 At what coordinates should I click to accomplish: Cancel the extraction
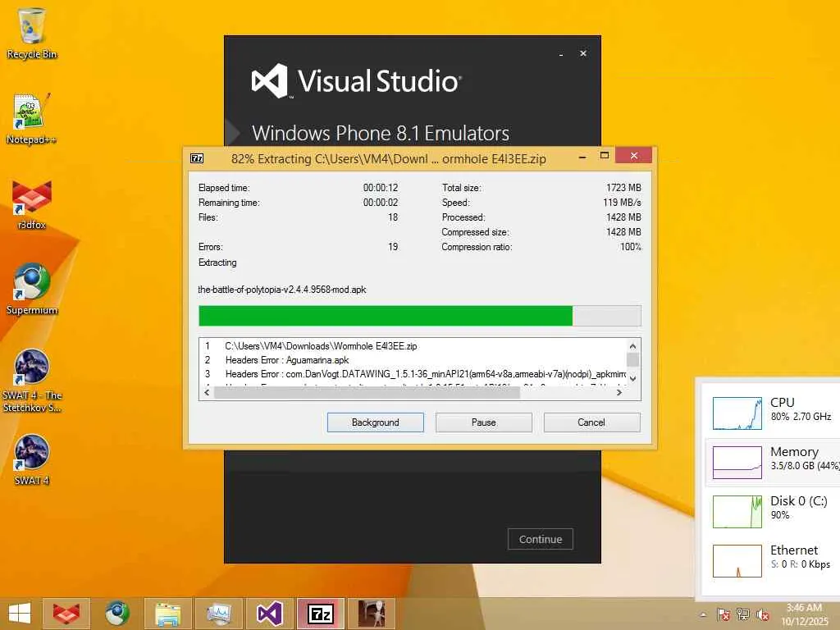pyautogui.click(x=591, y=422)
